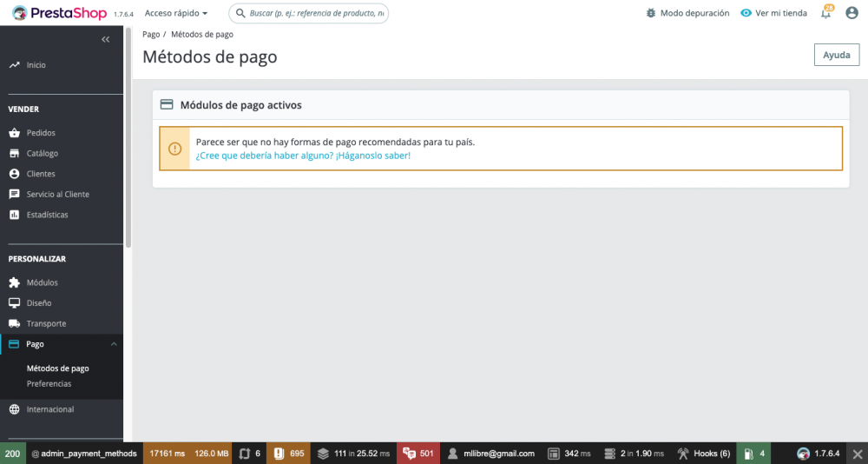This screenshot has height=464, width=868.
Task: Open Hooks (6) profiler panel
Action: pos(704,454)
